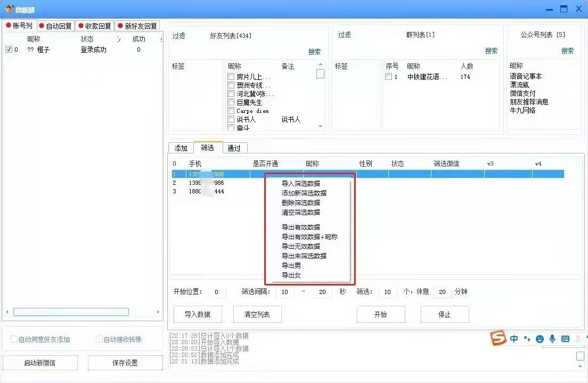The height and width of the screenshot is (383, 588).
Task: Click the voice input microphone icon
Action: click(x=552, y=339)
